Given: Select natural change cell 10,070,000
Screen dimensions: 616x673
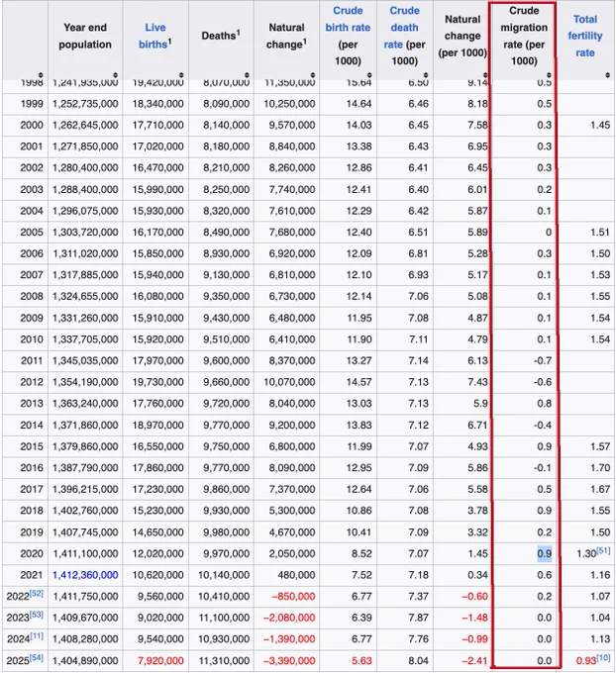Looking at the screenshot, I should (289, 382).
